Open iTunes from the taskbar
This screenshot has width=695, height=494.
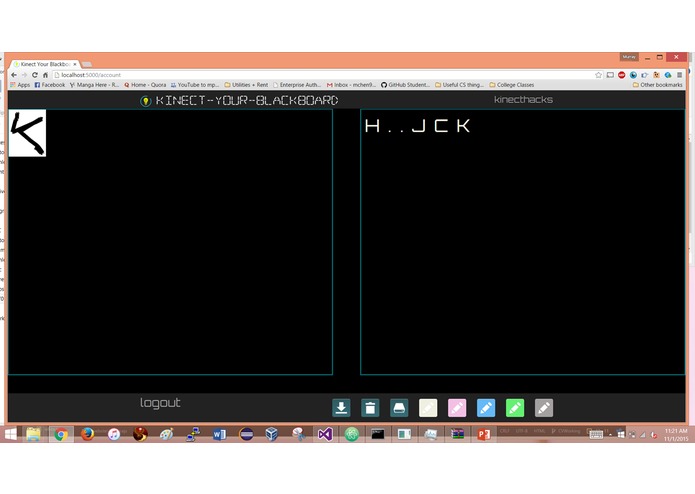point(114,434)
